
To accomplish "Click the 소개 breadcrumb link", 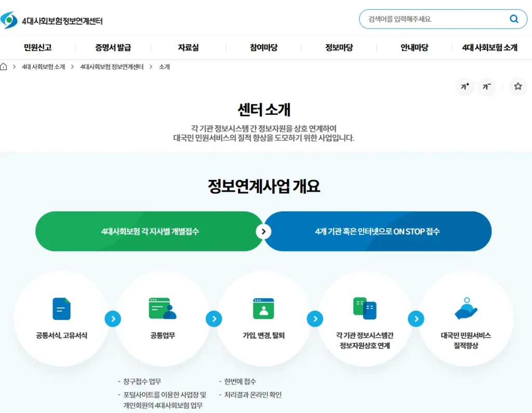I will tap(164, 66).
